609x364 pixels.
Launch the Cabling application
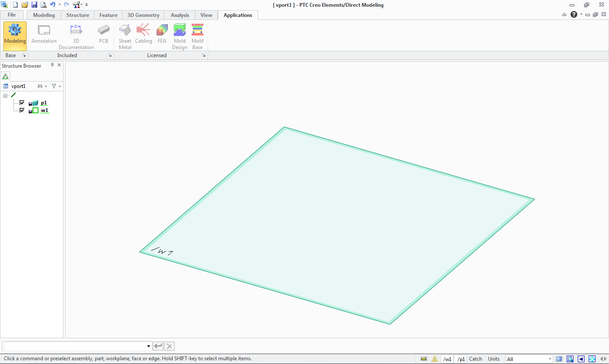143,34
